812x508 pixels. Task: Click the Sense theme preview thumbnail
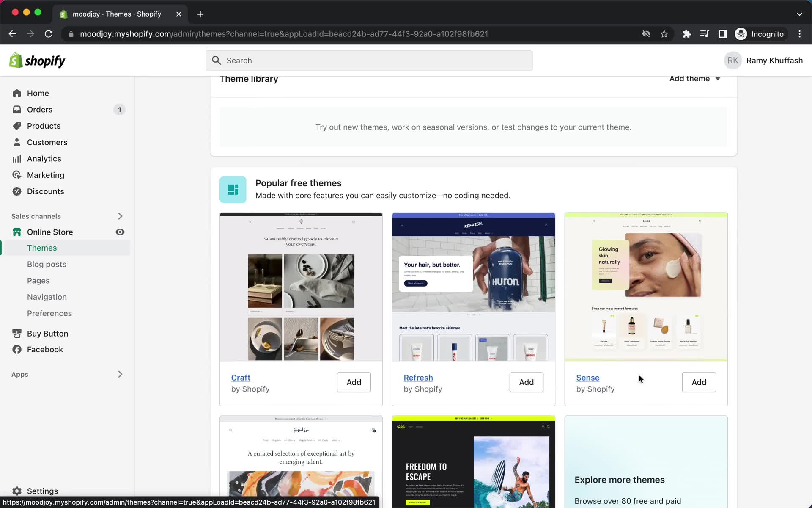point(646,287)
